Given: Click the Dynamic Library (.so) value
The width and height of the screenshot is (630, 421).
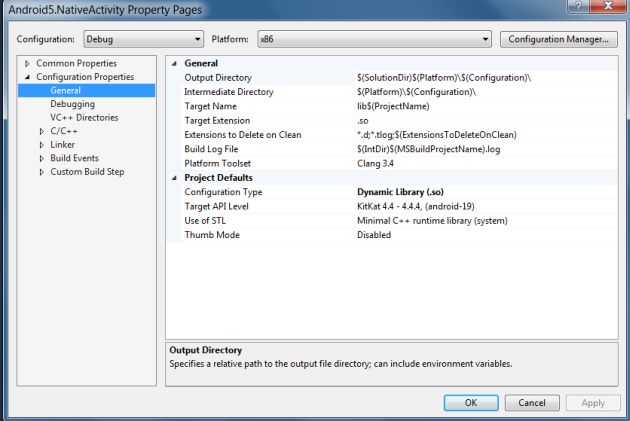Looking at the screenshot, I should click(486, 192).
